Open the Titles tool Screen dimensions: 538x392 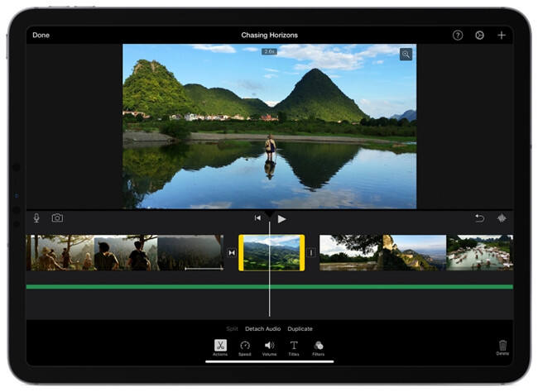pos(294,346)
